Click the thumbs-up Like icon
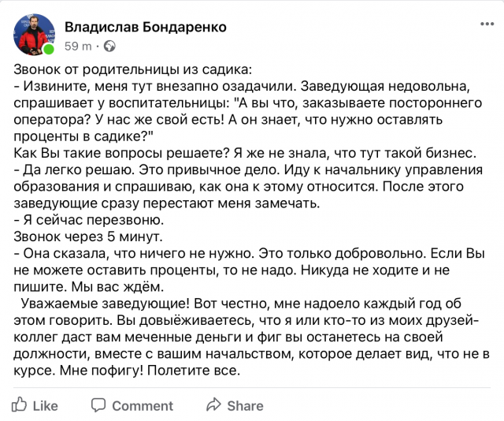 (x=21, y=405)
